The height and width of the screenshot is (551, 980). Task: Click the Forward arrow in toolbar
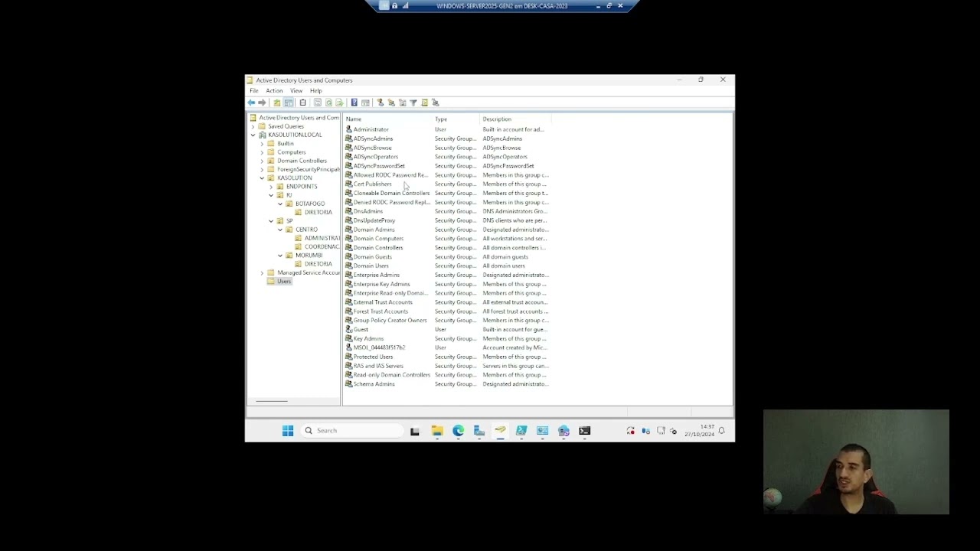point(262,103)
